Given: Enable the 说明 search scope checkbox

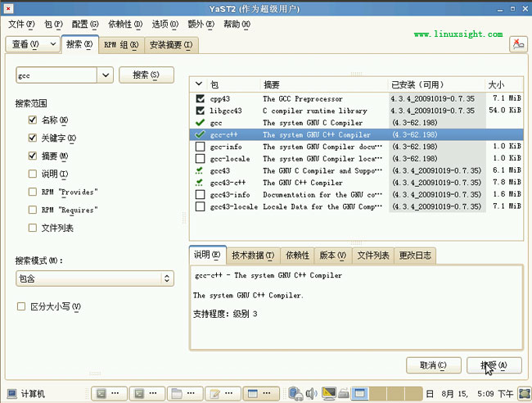Looking at the screenshot, I should [x=33, y=174].
